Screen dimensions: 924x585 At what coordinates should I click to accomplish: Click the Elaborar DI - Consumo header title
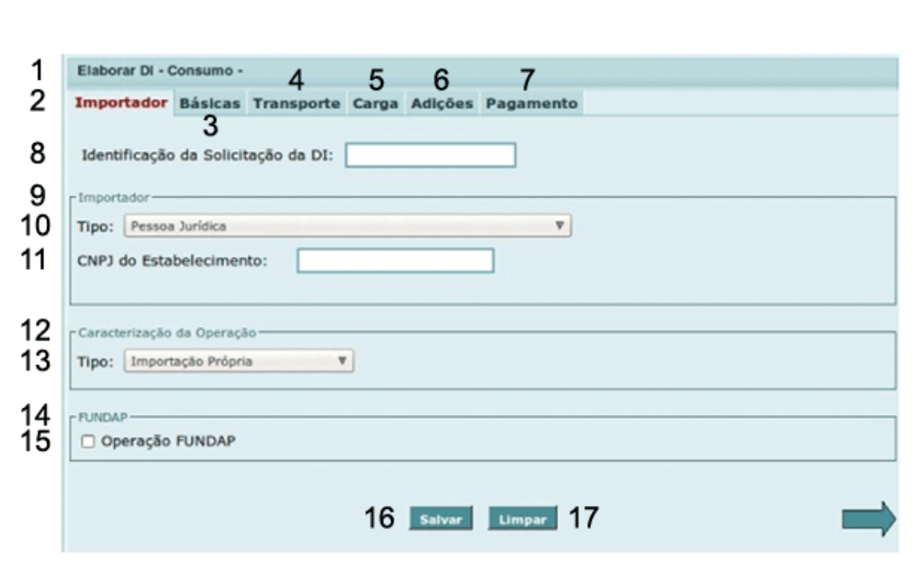[160, 70]
